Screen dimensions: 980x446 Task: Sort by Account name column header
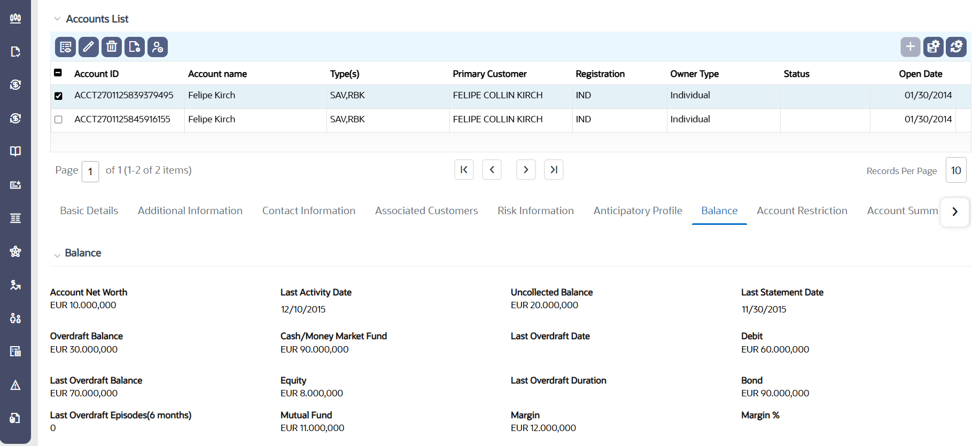coord(217,74)
